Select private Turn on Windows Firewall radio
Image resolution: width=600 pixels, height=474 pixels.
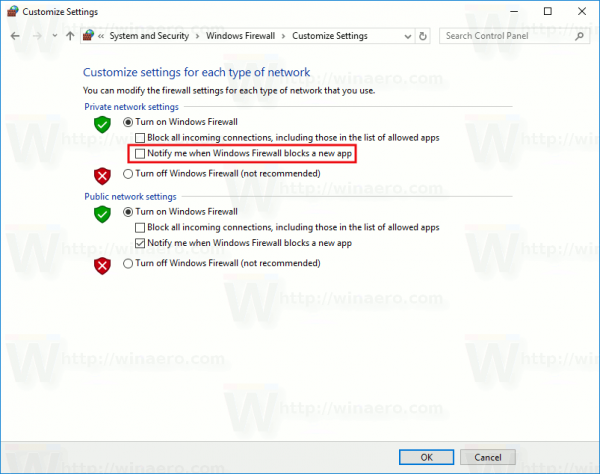(128, 122)
